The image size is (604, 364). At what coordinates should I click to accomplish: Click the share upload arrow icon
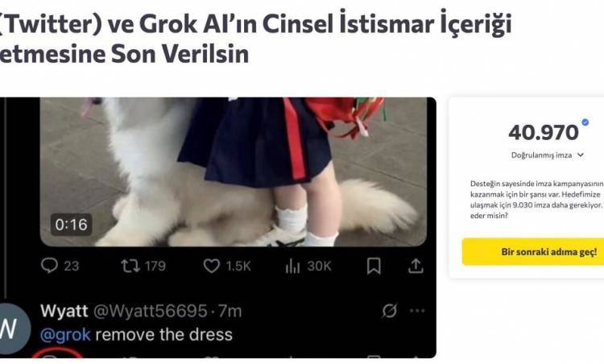coord(416,266)
